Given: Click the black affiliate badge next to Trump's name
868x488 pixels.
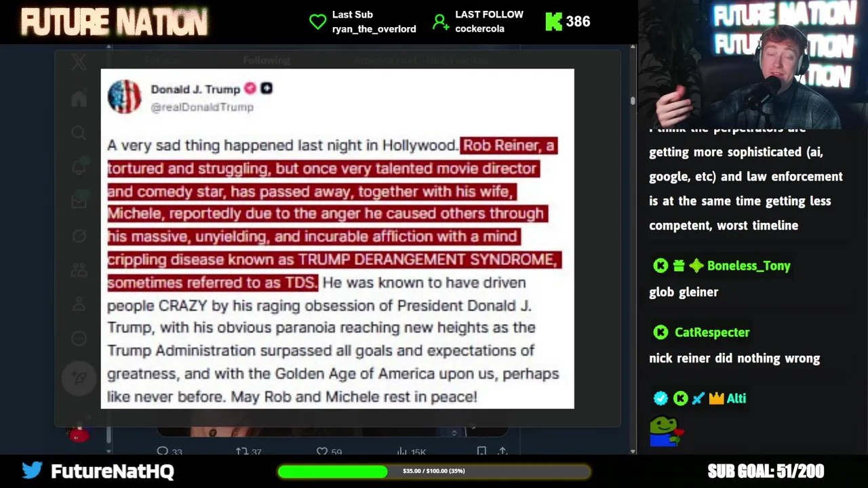Looking at the screenshot, I should 267,88.
